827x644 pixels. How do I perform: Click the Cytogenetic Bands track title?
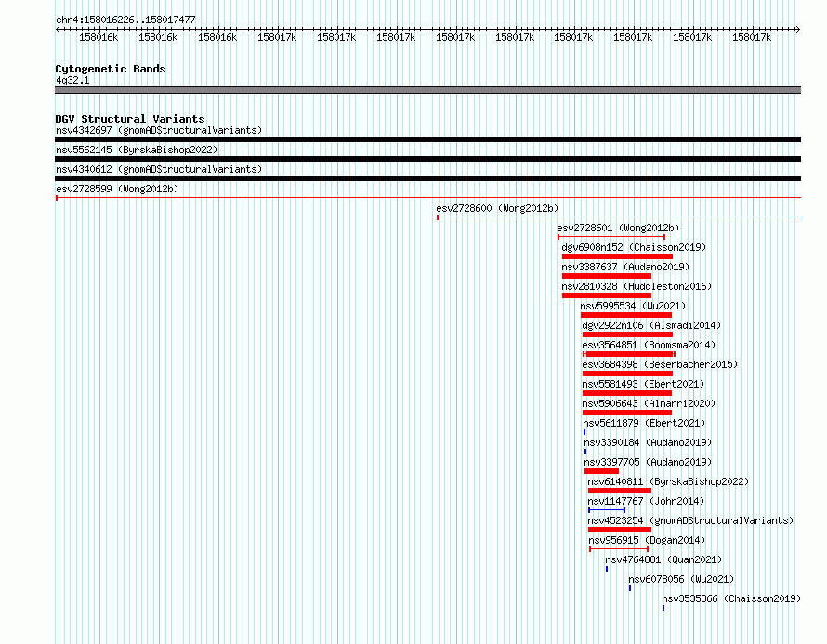click(111, 69)
